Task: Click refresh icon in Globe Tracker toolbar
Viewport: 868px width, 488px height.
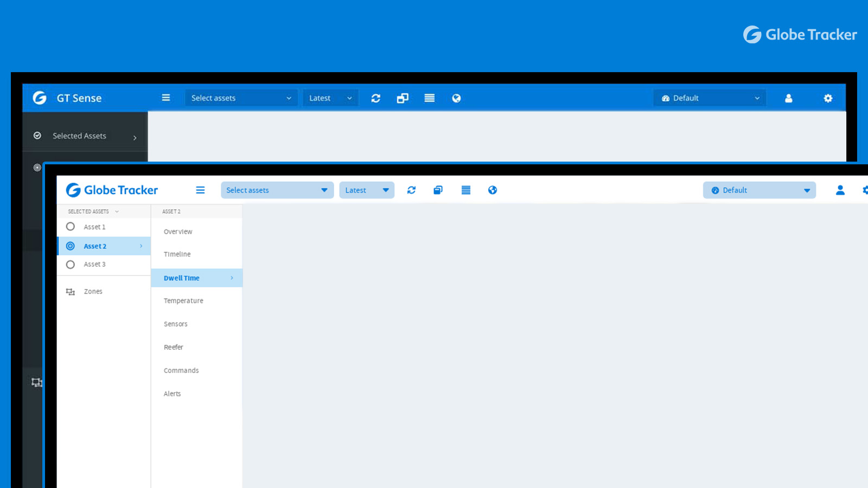Action: (411, 190)
